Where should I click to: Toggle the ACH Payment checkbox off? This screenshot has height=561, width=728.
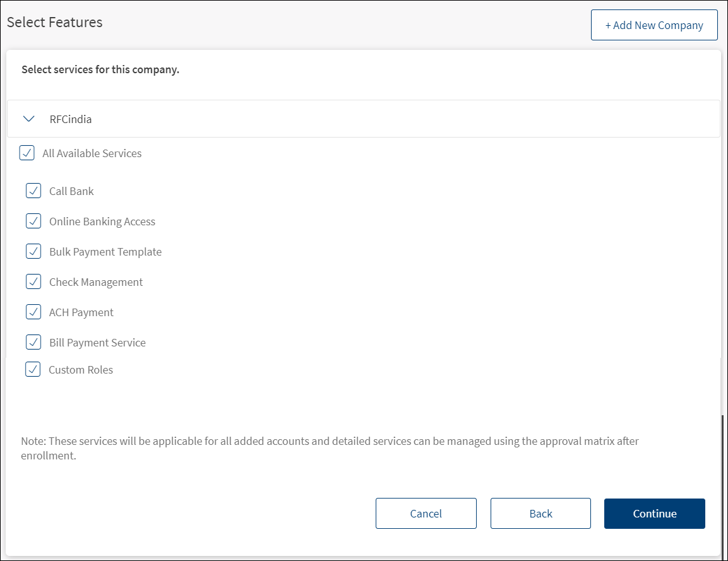[33, 312]
